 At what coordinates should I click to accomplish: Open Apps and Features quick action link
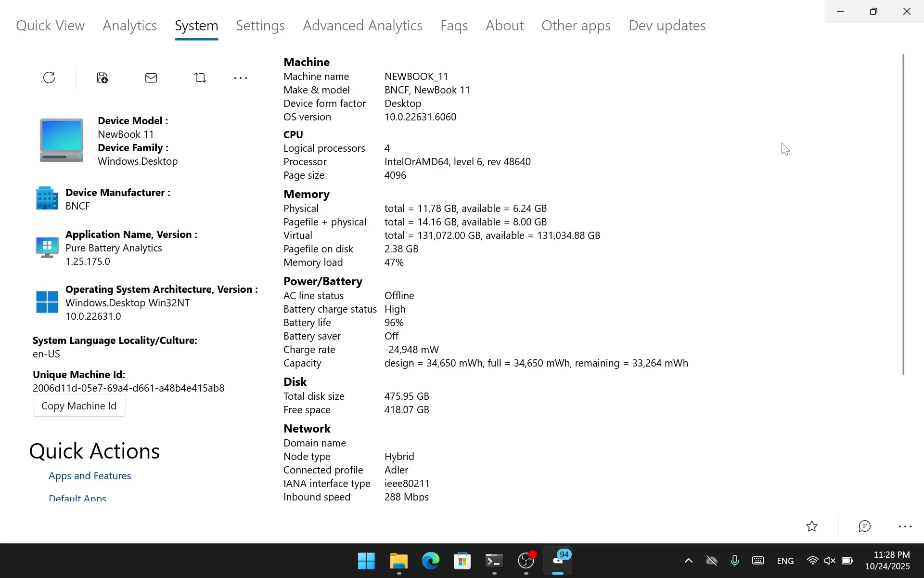pyautogui.click(x=90, y=476)
